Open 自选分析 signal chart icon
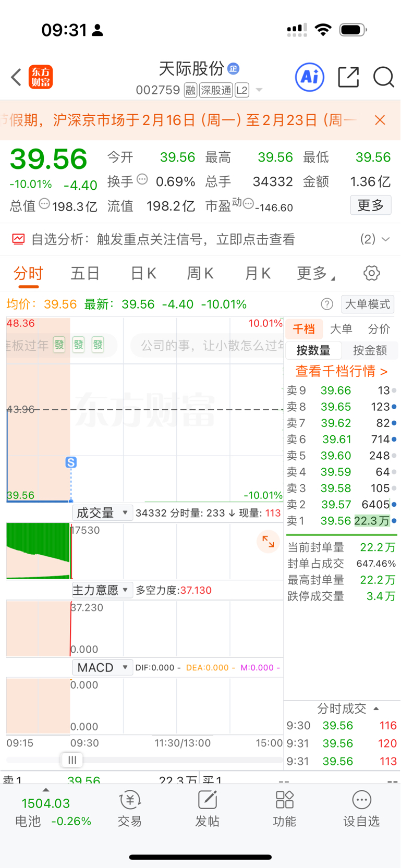Viewport: 401px width, 868px height. coord(18,239)
